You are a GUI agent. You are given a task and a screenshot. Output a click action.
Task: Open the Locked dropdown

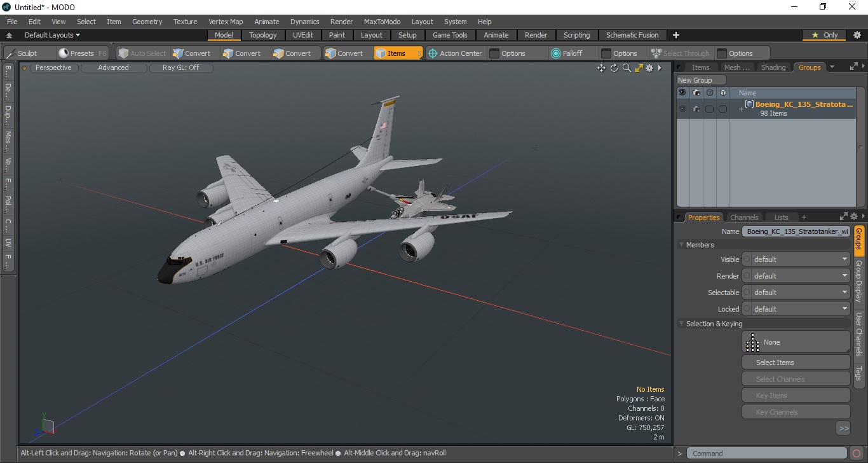(796, 309)
